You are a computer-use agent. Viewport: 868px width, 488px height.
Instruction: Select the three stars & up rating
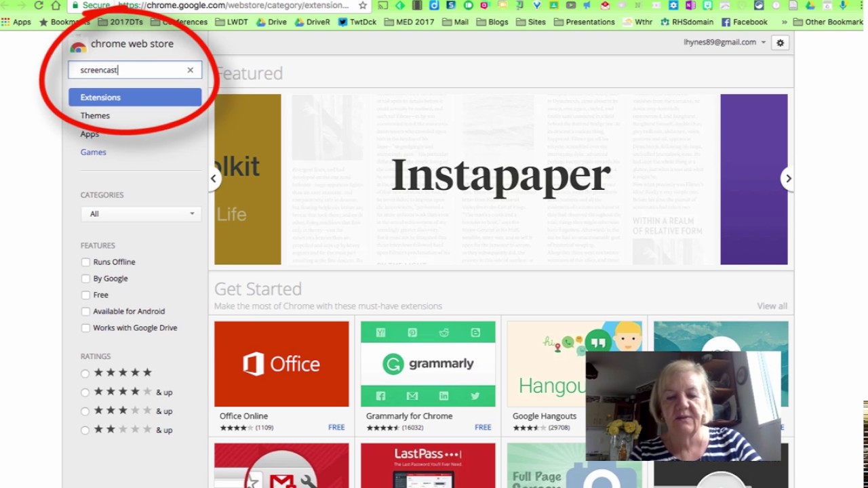tap(85, 411)
